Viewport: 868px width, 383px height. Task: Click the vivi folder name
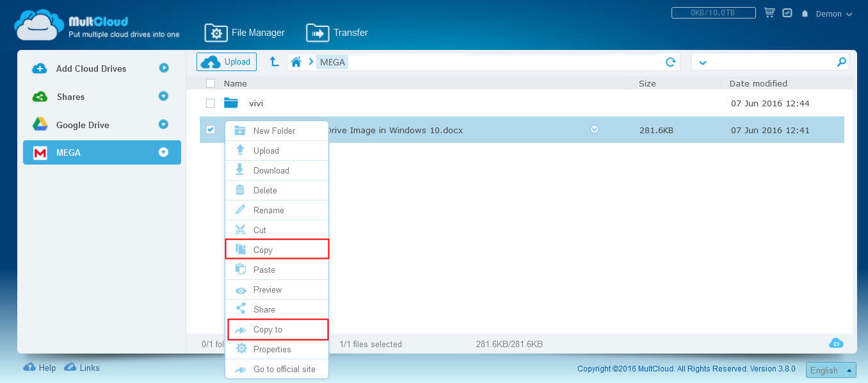(256, 103)
